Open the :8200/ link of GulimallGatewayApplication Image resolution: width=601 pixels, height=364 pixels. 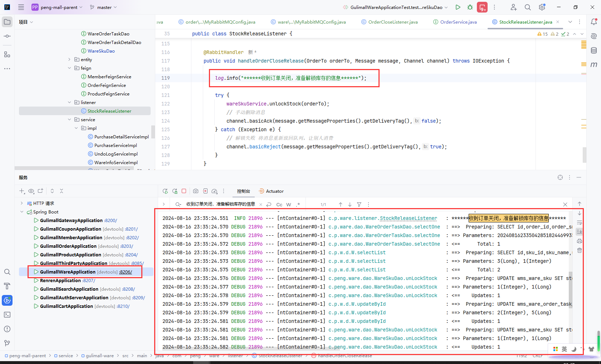111,221
